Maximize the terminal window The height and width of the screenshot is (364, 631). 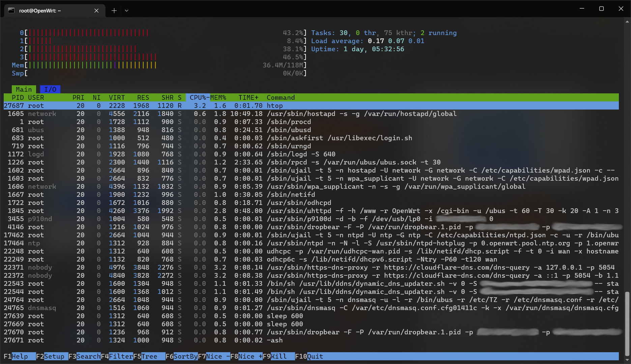click(x=601, y=9)
